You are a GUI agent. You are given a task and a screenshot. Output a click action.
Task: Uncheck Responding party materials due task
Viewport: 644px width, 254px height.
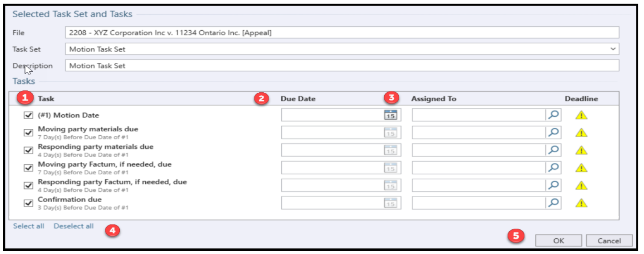click(x=28, y=150)
